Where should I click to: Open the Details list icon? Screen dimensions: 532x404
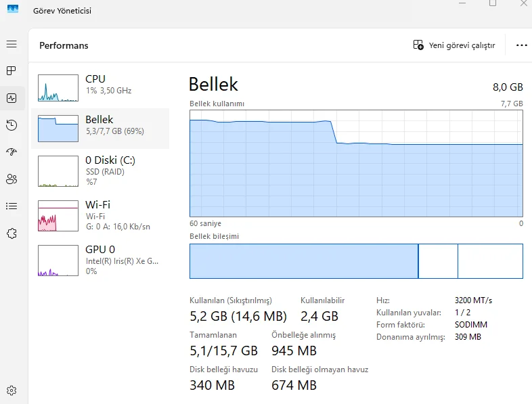coord(12,206)
